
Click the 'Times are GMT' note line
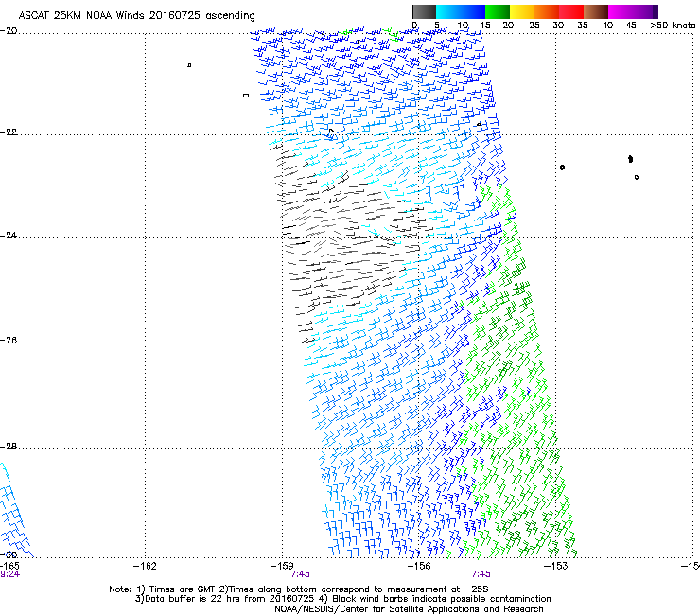tap(299, 589)
